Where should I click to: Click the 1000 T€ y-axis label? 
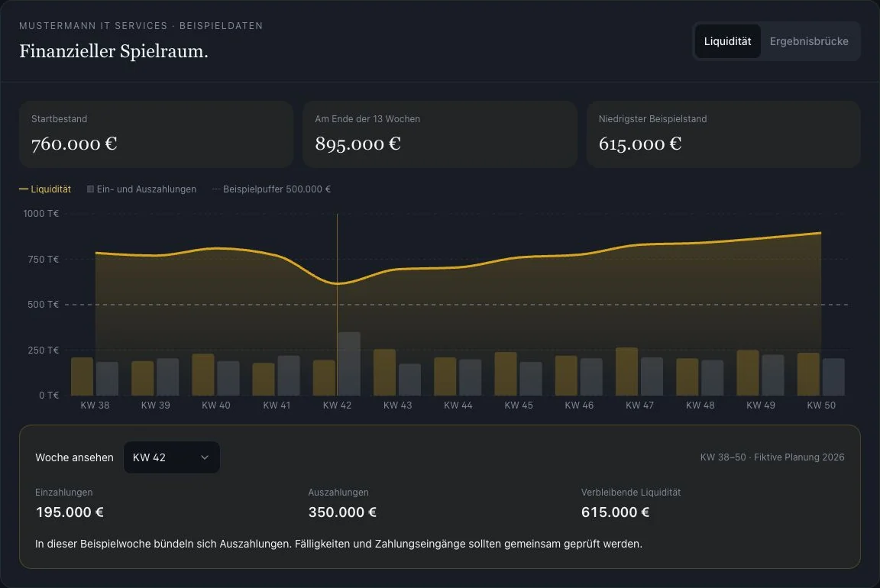[x=41, y=213]
